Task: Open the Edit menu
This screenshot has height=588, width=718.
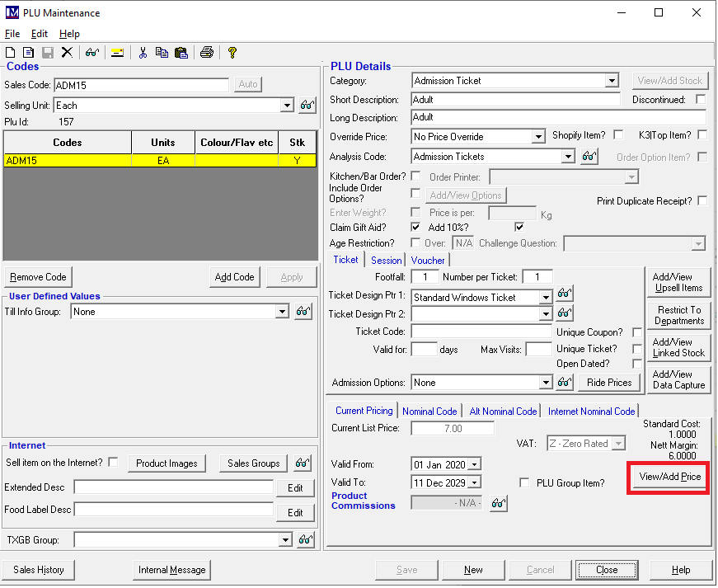Action: 40,34
